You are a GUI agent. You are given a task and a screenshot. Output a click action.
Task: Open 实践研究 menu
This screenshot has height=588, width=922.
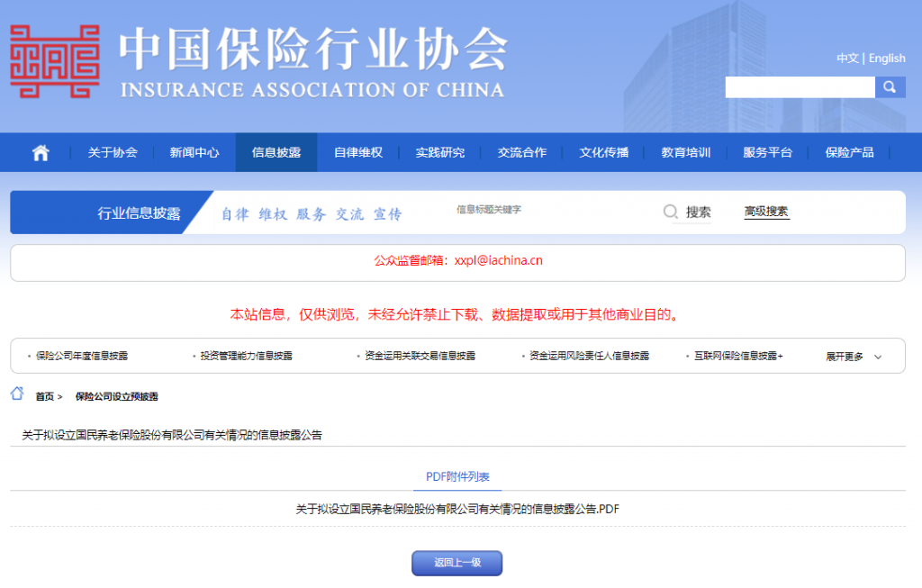(439, 153)
